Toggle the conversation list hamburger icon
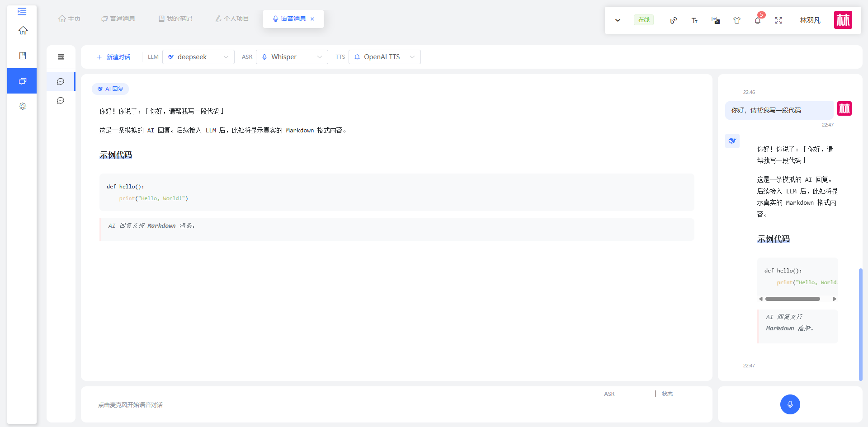The width and height of the screenshot is (868, 427). tap(61, 57)
